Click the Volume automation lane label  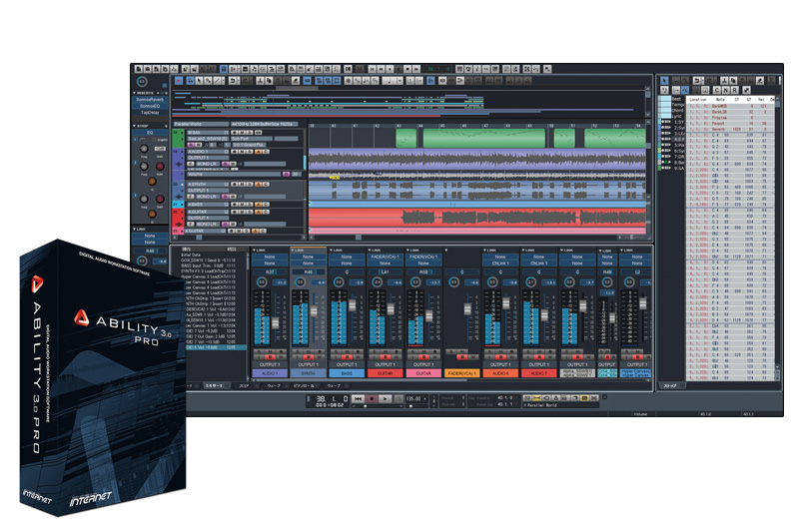point(233,174)
